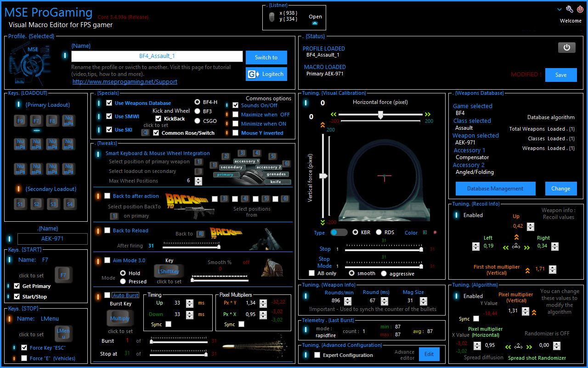
Task: Open the Advance editor Edit button
Action: (x=429, y=354)
